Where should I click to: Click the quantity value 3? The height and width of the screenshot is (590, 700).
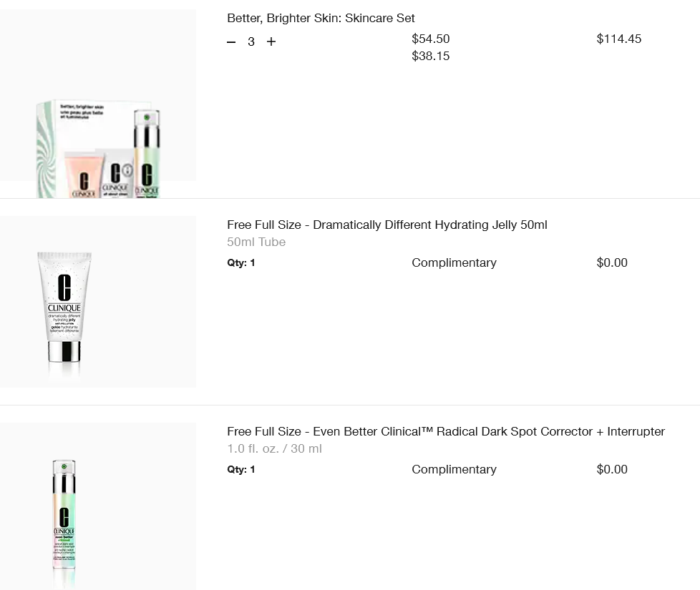[x=251, y=42]
